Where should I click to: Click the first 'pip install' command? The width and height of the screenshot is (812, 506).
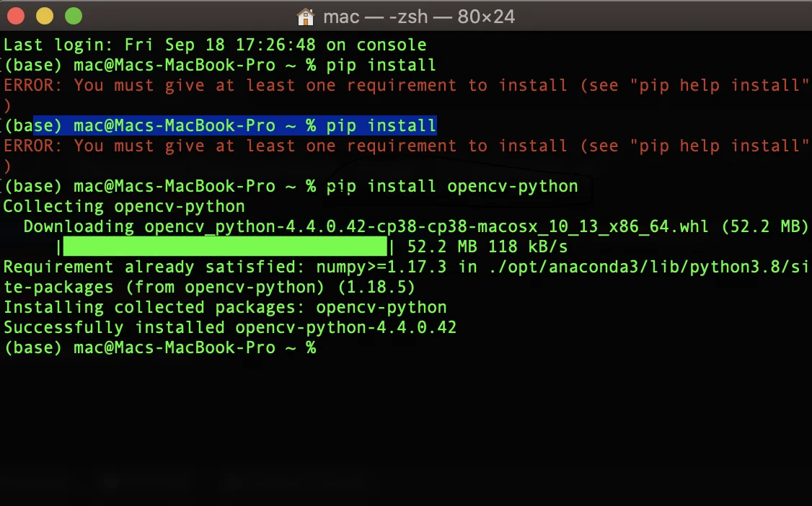(x=381, y=65)
